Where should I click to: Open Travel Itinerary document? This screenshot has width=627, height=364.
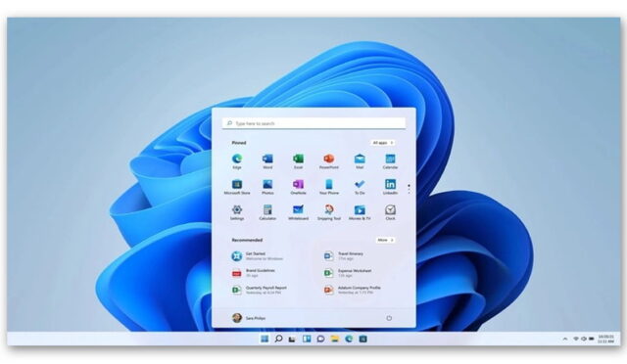[x=344, y=256]
